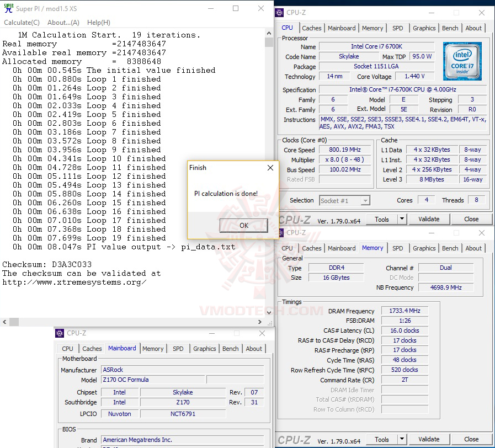Click Super PI horizontal scrollbar right arrow
The width and height of the screenshot is (495, 448).
pos(260,322)
